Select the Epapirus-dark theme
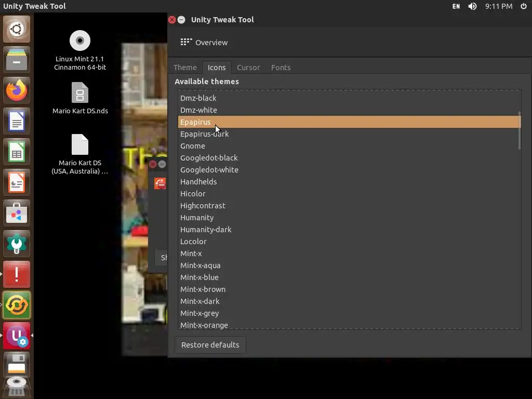This screenshot has height=399, width=532. click(349, 134)
